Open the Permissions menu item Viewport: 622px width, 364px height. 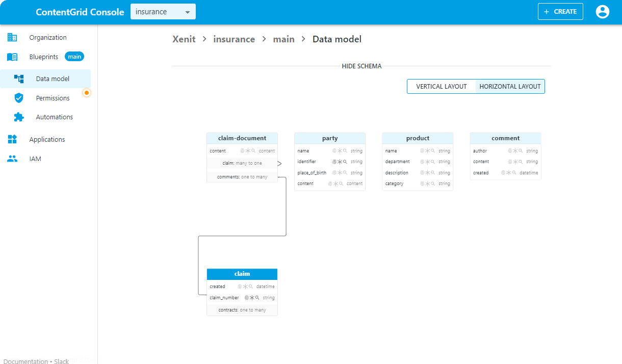coord(53,98)
